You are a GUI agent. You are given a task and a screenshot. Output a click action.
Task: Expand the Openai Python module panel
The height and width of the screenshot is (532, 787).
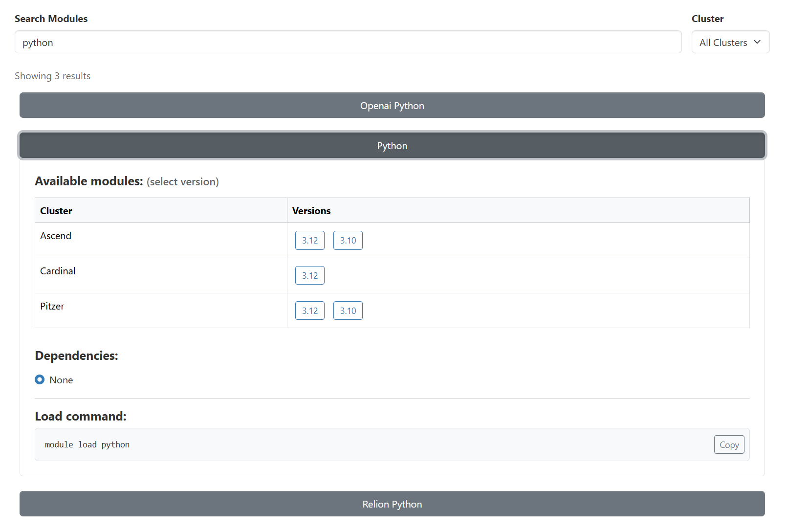click(392, 105)
